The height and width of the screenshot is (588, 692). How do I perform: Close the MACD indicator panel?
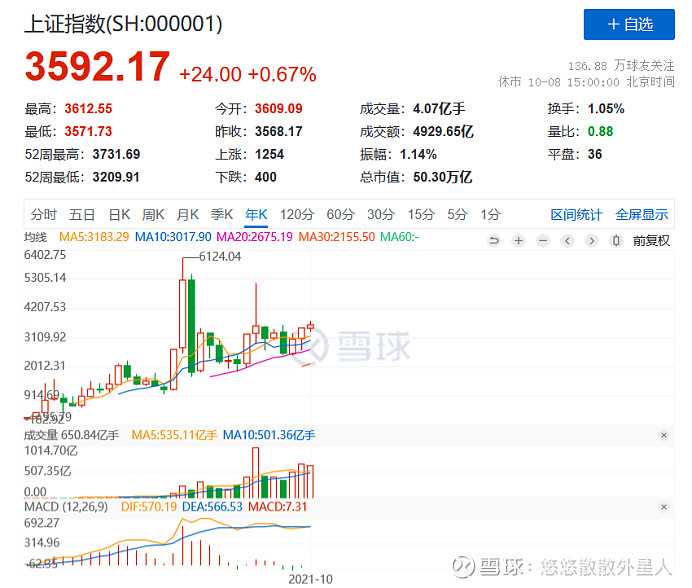(x=663, y=507)
